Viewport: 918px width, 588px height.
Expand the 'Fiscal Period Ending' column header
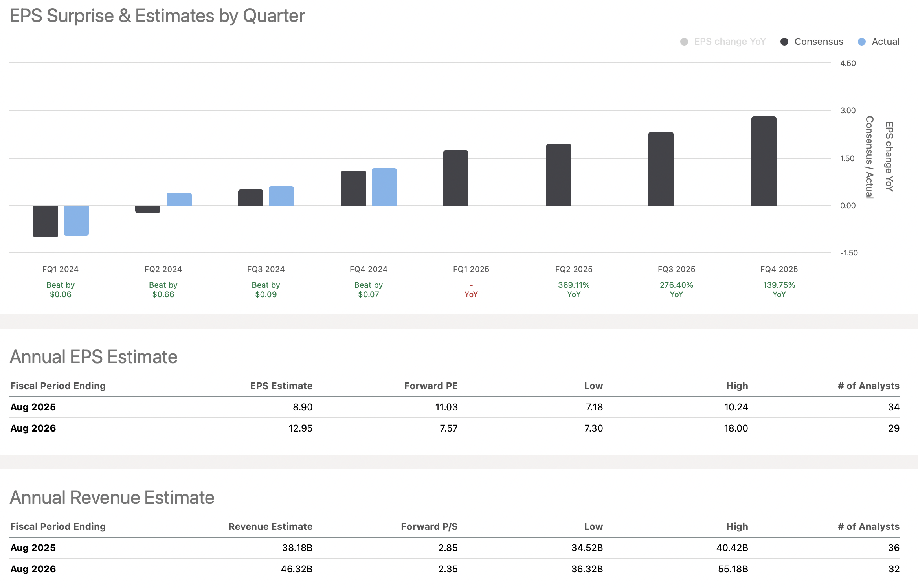click(58, 386)
